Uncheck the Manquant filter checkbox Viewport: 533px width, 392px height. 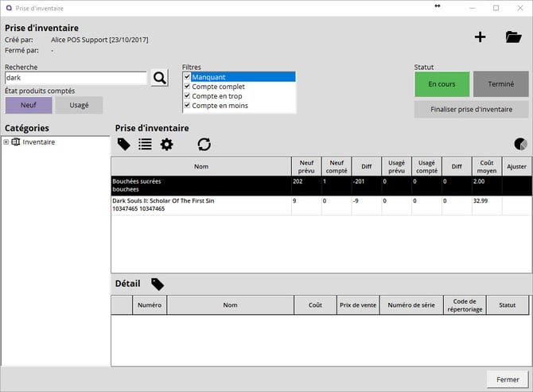click(187, 77)
